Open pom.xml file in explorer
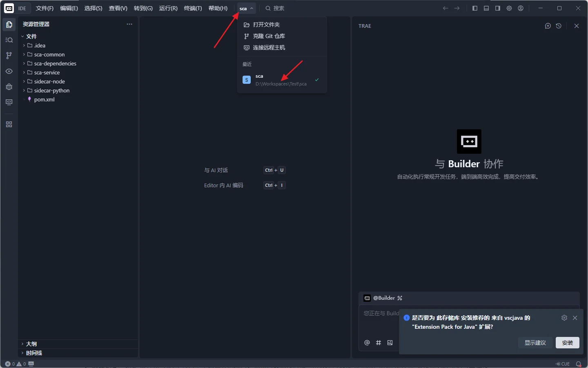 pos(44,99)
